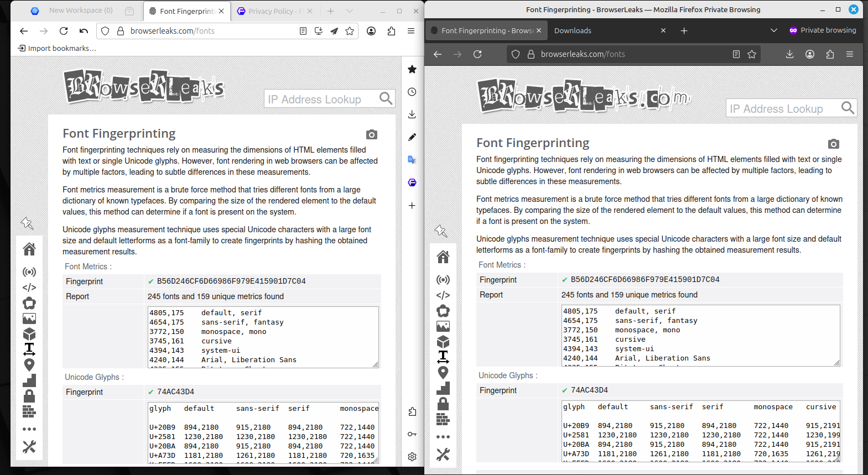Viewport: 868px width, 475px height.
Task: Click tracking protection shield in left address bar
Action: 105,31
